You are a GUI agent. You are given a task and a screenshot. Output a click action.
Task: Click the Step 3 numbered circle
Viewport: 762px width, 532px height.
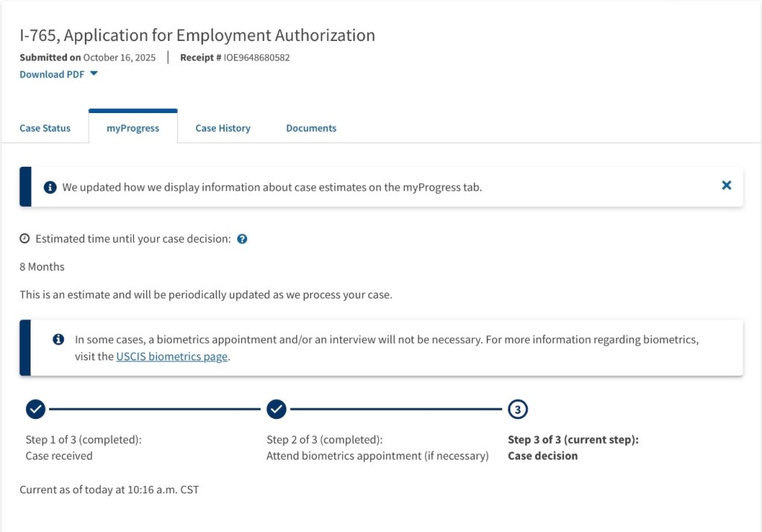point(517,408)
